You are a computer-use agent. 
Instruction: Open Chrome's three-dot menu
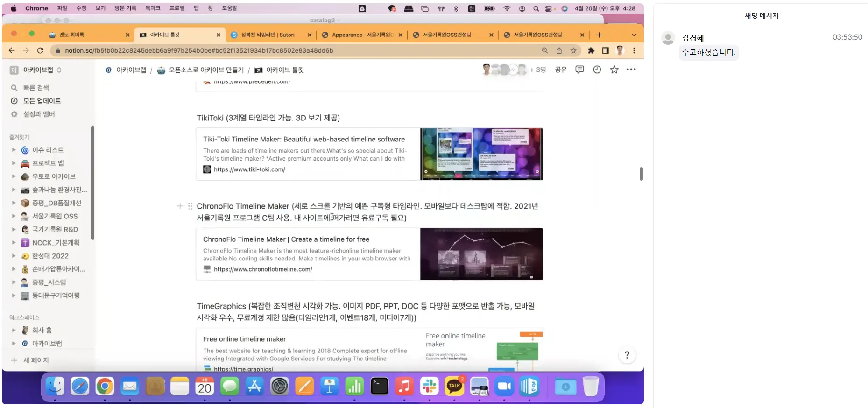click(x=634, y=50)
